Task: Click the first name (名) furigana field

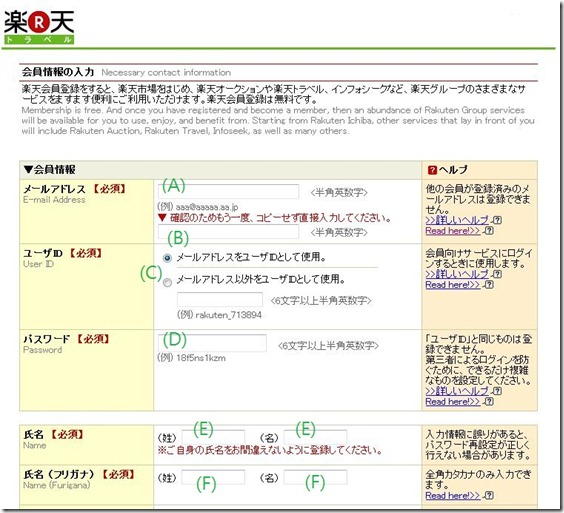Action: coord(315,477)
